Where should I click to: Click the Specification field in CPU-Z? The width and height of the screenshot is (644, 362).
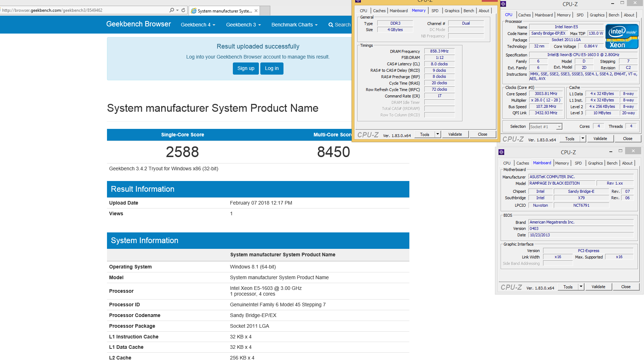(583, 55)
